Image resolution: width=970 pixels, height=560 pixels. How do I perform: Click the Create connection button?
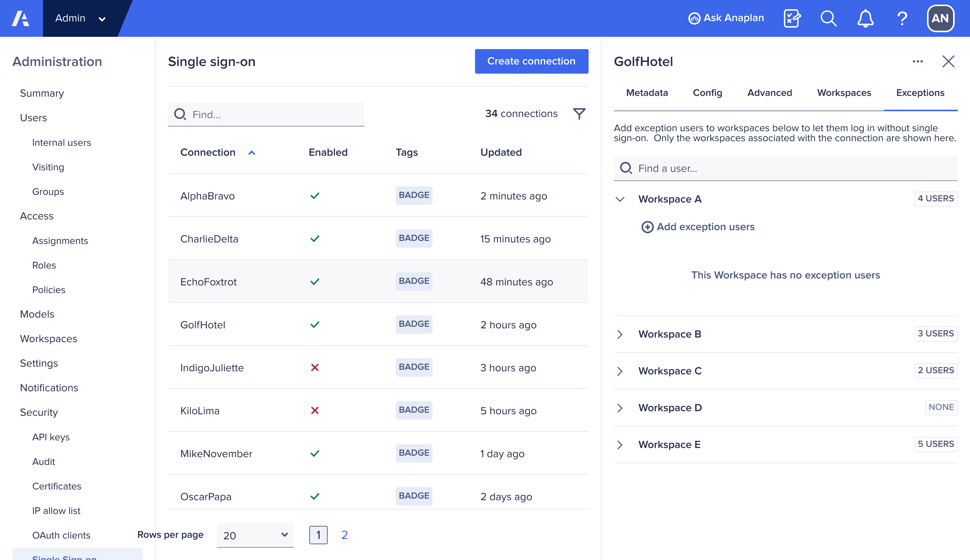click(x=531, y=61)
